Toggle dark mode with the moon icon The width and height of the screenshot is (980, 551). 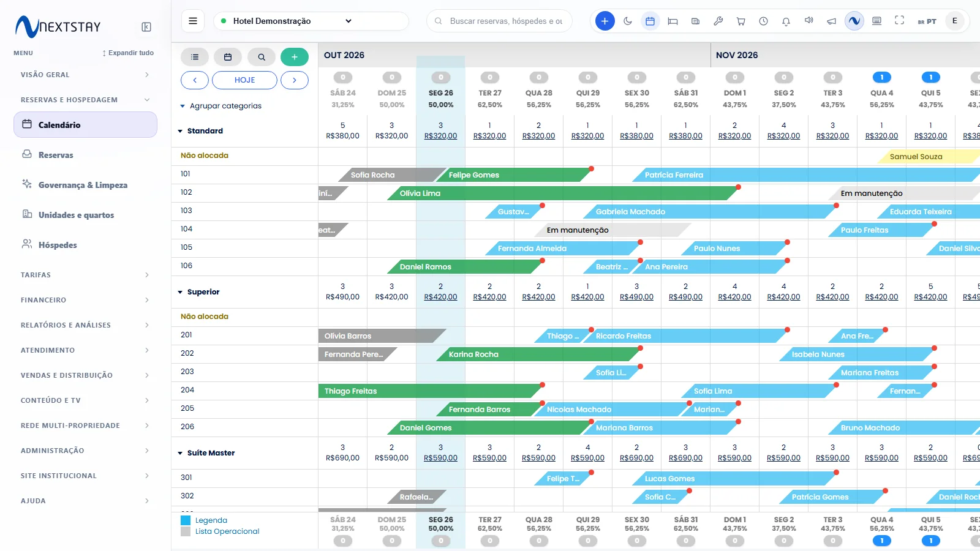click(628, 21)
